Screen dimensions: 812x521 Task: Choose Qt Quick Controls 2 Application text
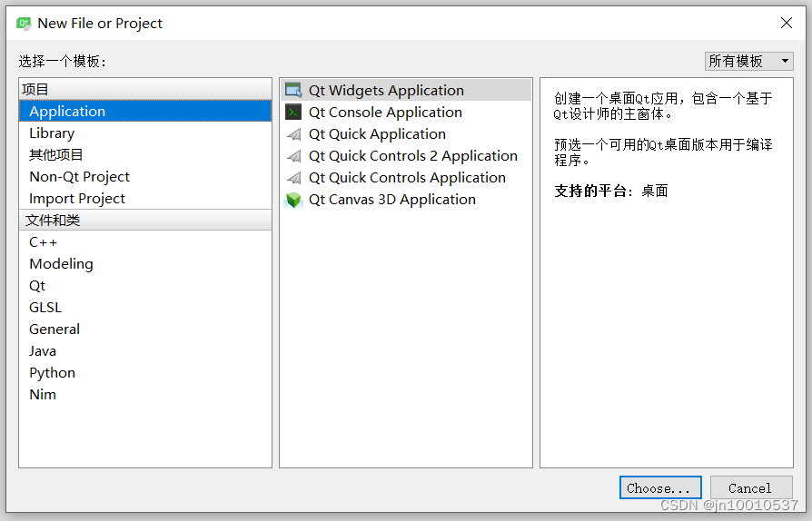[412, 156]
